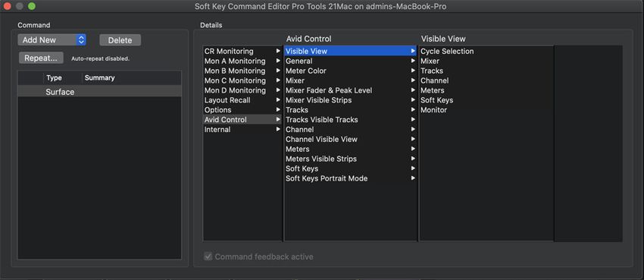644x280 pixels.
Task: Expand arrow next to Layout Recall
Action: (x=278, y=100)
